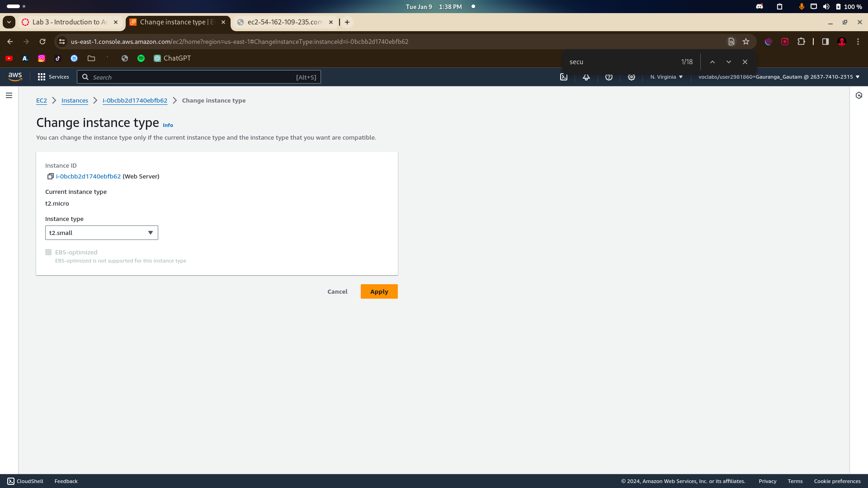Viewport: 868px width, 488px height.
Task: Open the AWS notifications bell
Action: (x=586, y=77)
